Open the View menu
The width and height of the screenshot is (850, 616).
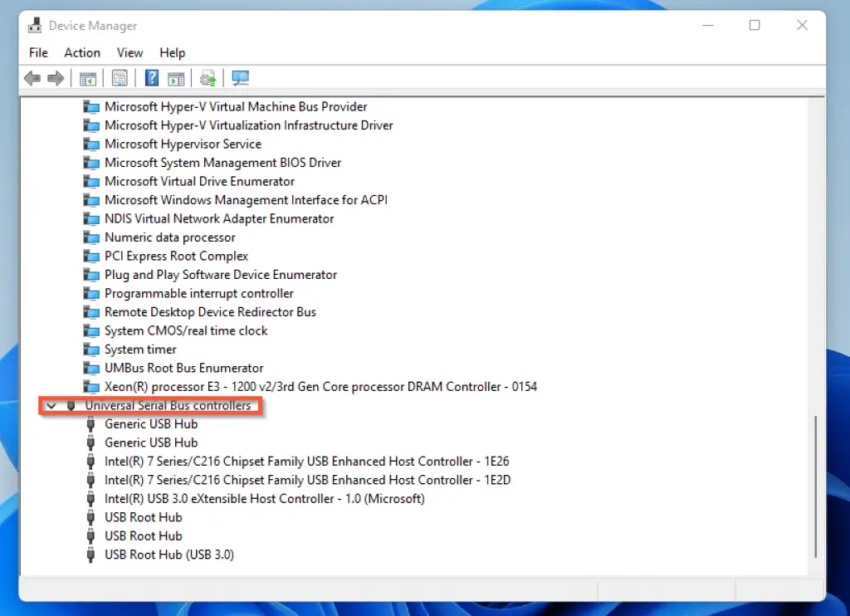(129, 52)
